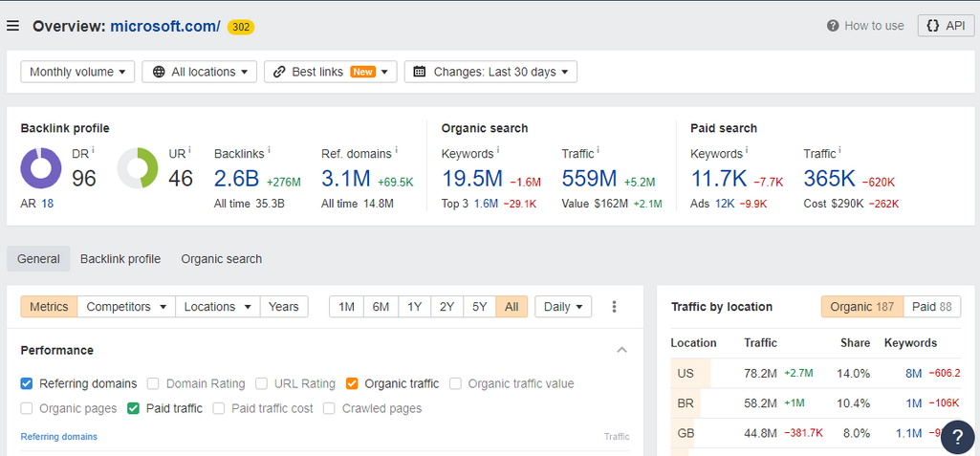The height and width of the screenshot is (456, 980).
Task: Open the 19.5M organic keywords value
Action: (x=472, y=179)
